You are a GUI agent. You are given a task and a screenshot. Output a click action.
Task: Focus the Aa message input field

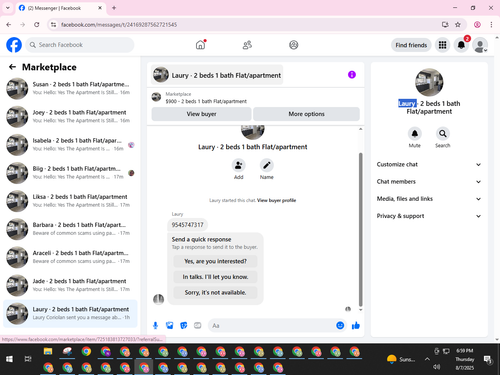pyautogui.click(x=273, y=326)
